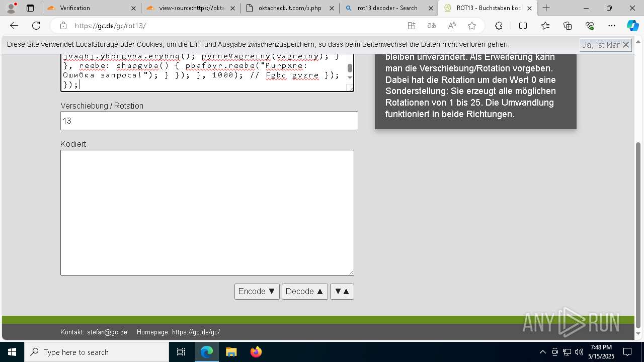Click the page vertical scrollbar thumb
The height and width of the screenshot is (362, 644).
tap(638, 235)
